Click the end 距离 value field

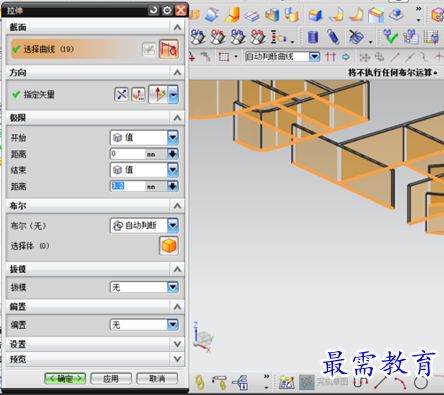(128, 186)
